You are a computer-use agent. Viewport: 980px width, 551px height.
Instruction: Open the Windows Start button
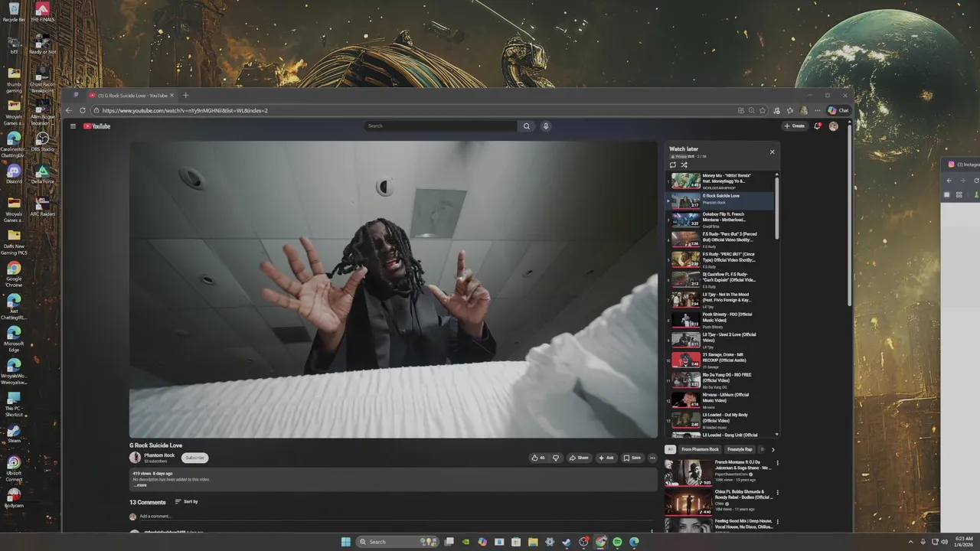(345, 542)
